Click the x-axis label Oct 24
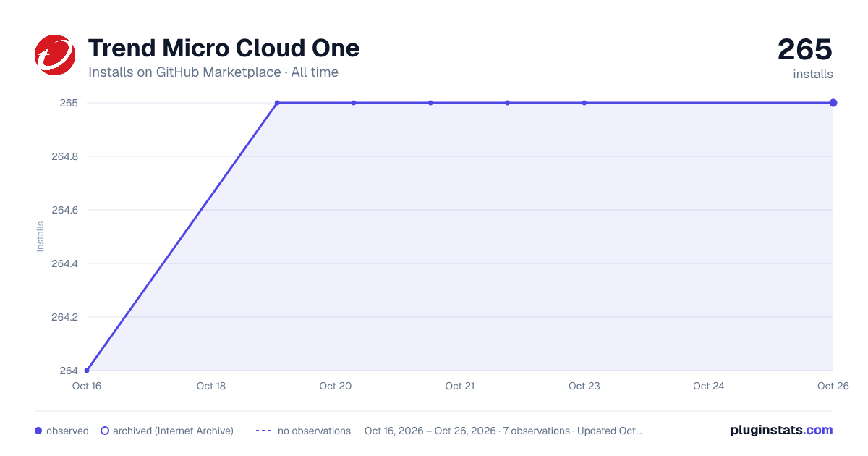The image size is (868, 456). click(x=709, y=386)
